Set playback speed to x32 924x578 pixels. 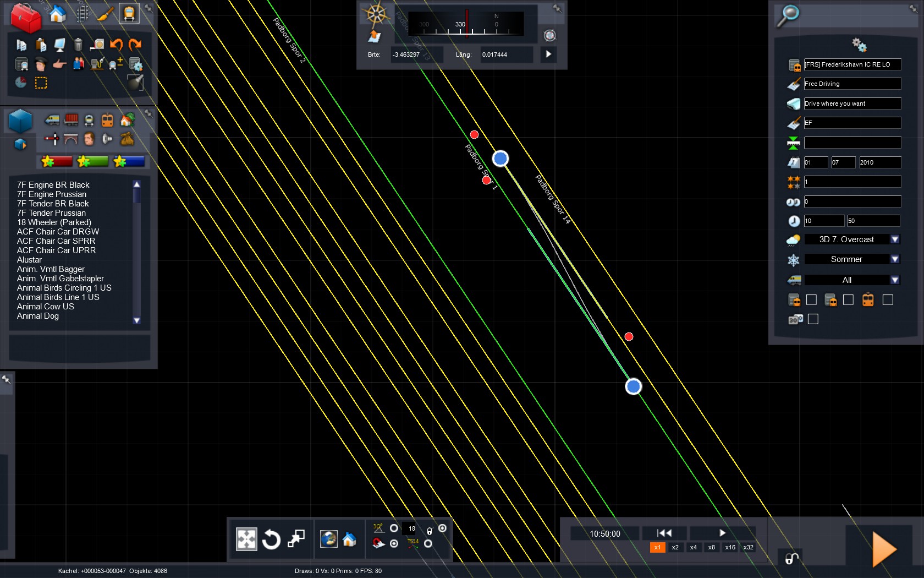(x=749, y=548)
